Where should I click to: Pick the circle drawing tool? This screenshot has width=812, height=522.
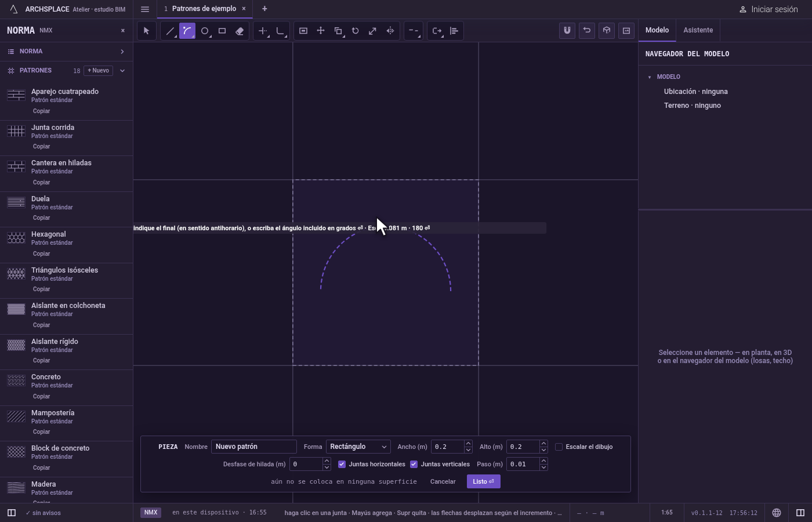pos(205,31)
